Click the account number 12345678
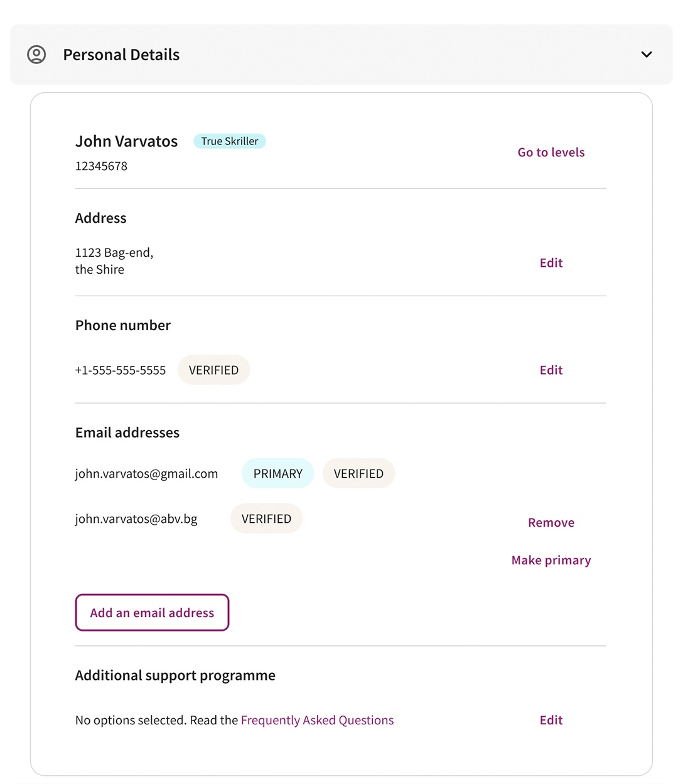 pos(101,166)
